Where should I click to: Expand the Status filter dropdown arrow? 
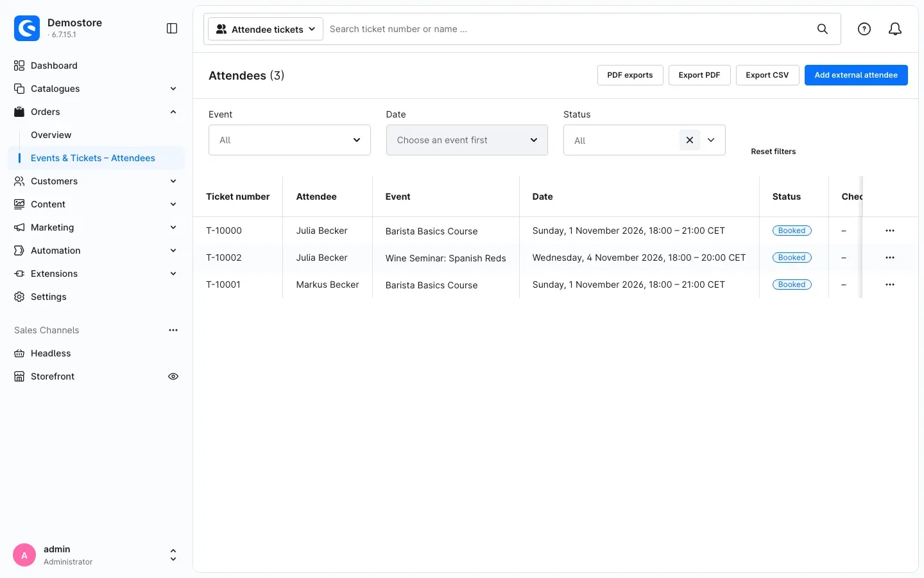tap(711, 140)
